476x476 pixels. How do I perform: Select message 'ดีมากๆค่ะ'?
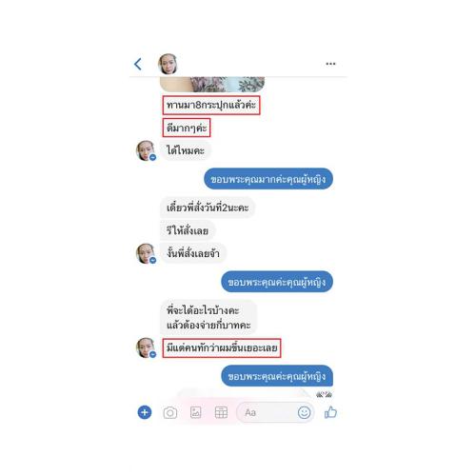click(x=187, y=128)
